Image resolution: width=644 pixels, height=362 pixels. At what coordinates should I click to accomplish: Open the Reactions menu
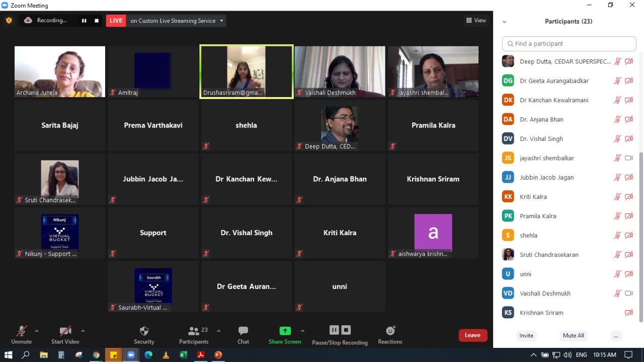tap(390, 331)
